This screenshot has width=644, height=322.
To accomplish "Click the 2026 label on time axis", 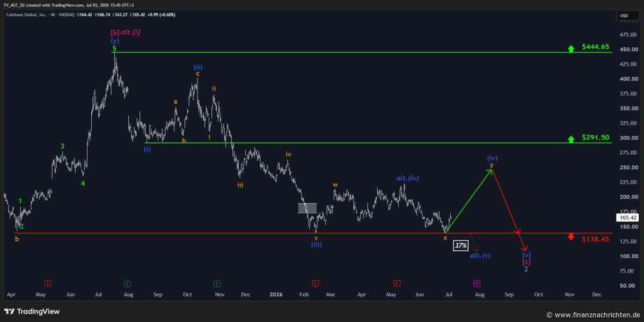I will click(x=276, y=295).
